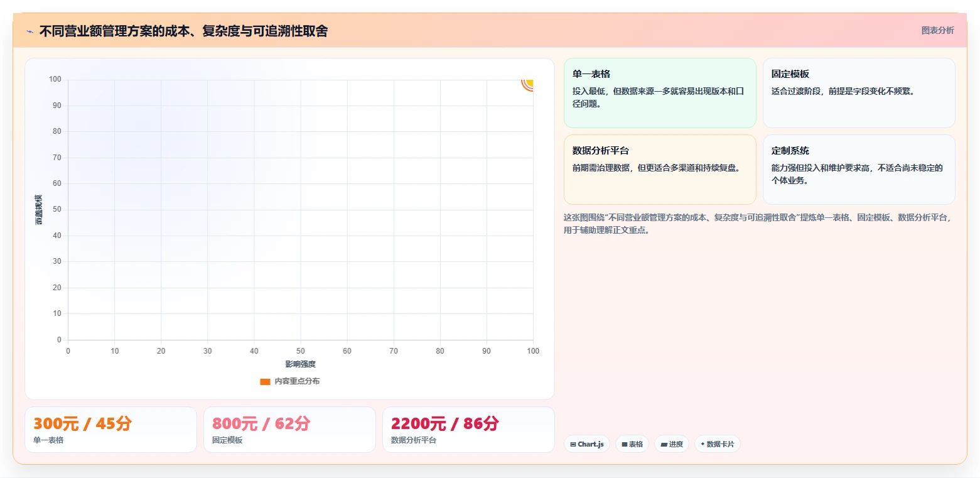
Task: Click the 图表分析 label in header
Action: [x=937, y=31]
